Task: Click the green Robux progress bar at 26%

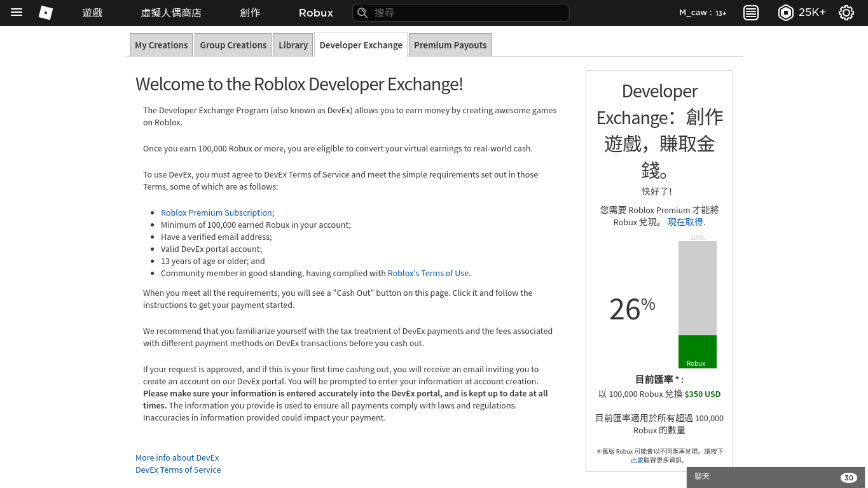Action: pyautogui.click(x=697, y=352)
